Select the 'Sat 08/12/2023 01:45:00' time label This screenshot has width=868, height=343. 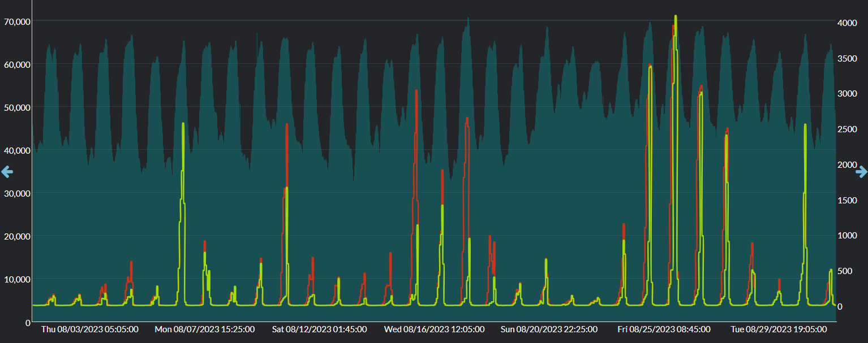[319, 329]
